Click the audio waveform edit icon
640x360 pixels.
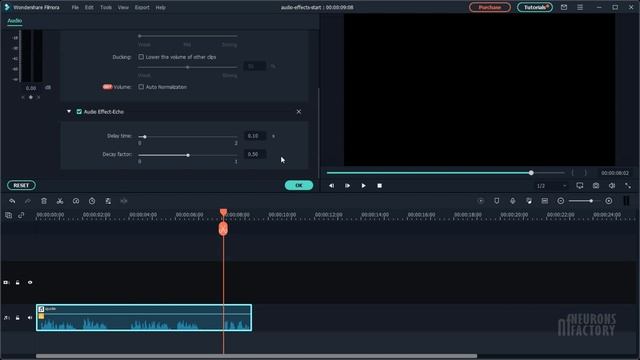click(x=124, y=201)
